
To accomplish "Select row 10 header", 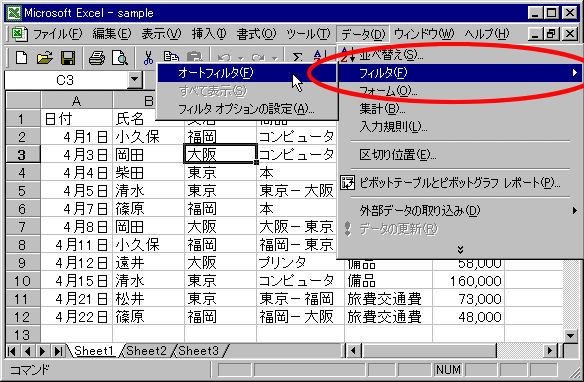I will point(22,281).
